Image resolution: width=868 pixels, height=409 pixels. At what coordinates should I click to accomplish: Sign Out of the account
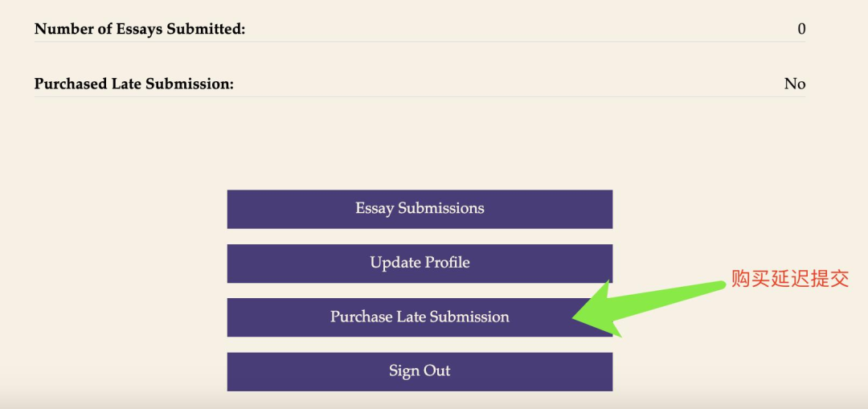(420, 372)
